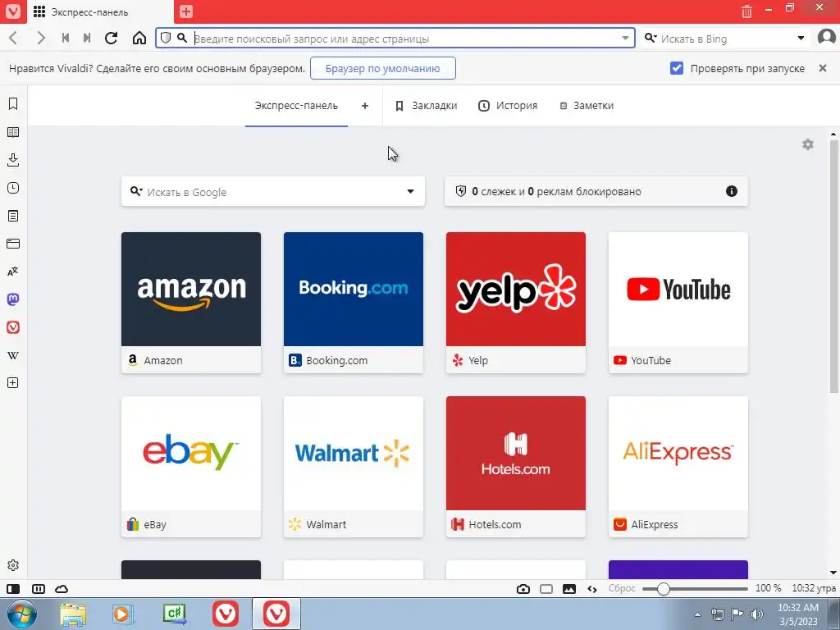Open the Yelp speed dial
This screenshot has height=630, width=840.
(x=516, y=303)
